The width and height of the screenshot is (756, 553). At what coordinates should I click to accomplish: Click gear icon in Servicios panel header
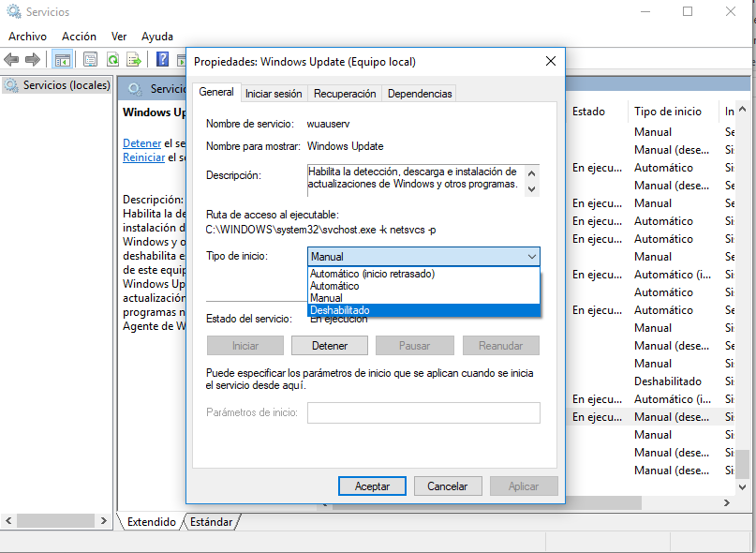click(x=135, y=89)
